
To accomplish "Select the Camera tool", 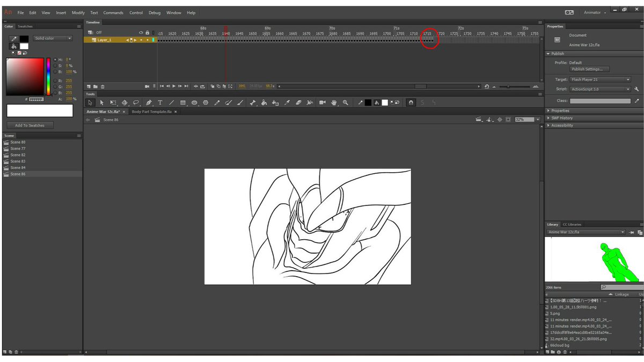I will pyautogui.click(x=323, y=102).
